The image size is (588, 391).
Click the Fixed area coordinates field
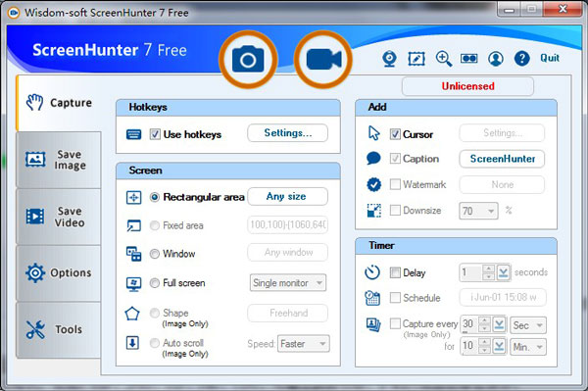pos(287,224)
